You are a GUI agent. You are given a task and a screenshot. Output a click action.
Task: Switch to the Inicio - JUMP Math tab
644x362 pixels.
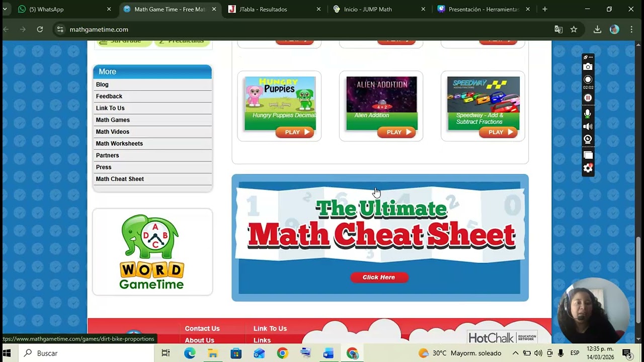[x=379, y=9]
